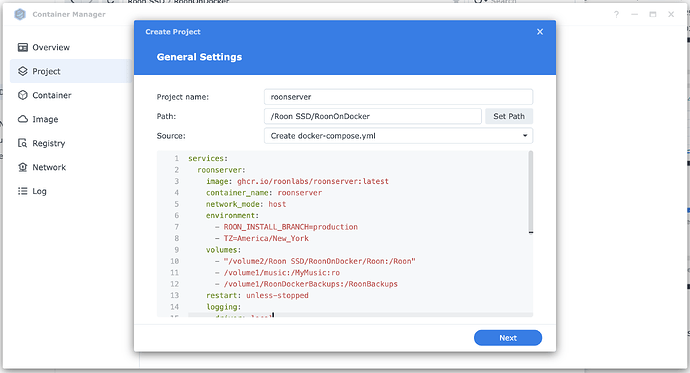Maximize the Container Manager window
This screenshot has width=690, height=373.
click(x=653, y=15)
